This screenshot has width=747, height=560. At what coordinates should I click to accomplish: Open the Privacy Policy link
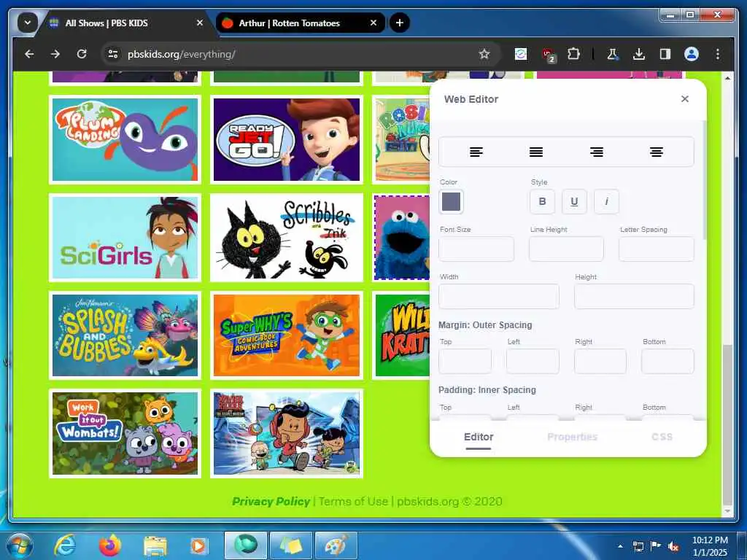coord(271,502)
